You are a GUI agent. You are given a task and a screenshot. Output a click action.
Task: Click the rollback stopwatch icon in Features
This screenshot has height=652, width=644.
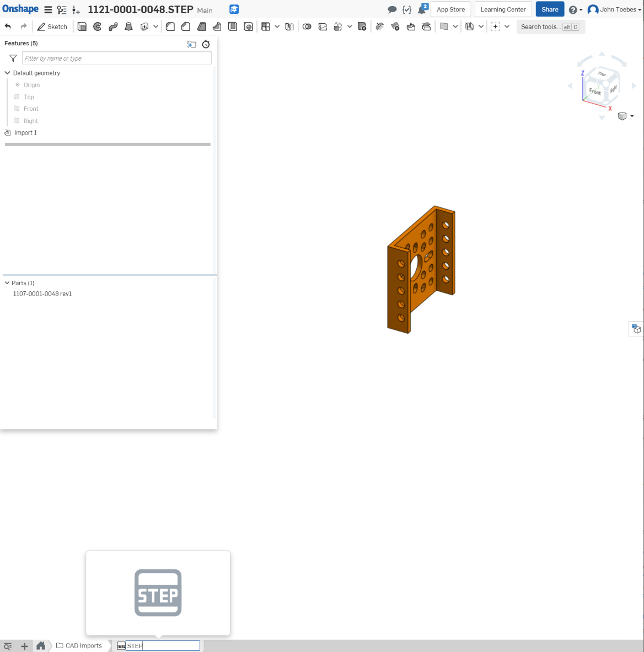(206, 44)
